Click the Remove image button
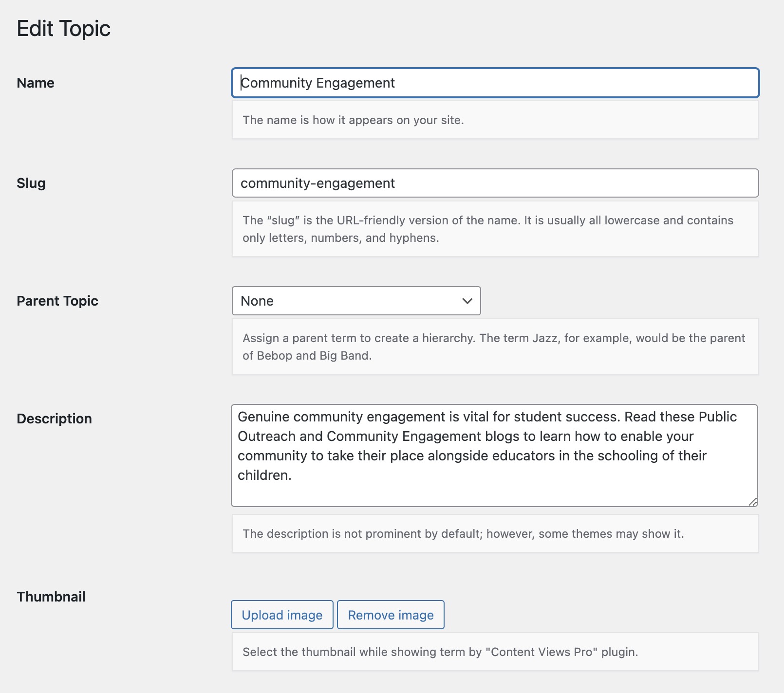The width and height of the screenshot is (784, 693). click(x=391, y=615)
